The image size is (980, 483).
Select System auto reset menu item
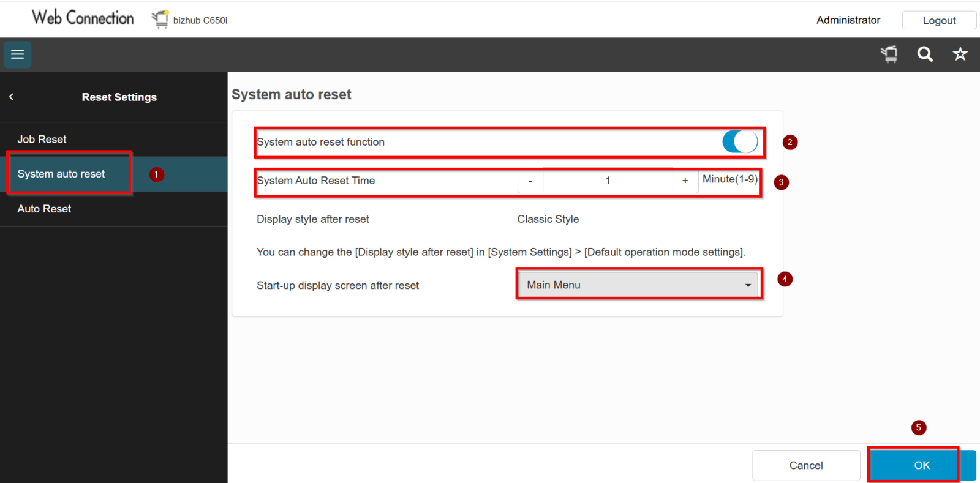coord(61,174)
